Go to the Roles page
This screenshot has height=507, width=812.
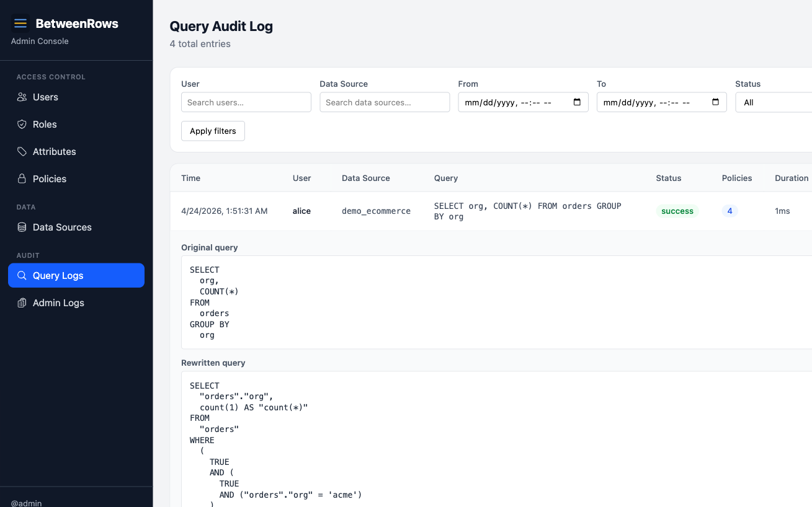(76, 125)
